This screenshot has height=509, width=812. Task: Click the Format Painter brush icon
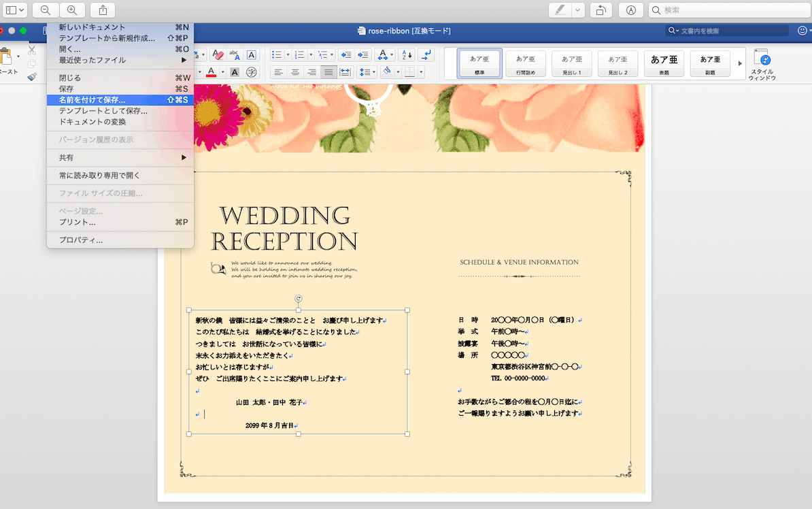coord(32,77)
